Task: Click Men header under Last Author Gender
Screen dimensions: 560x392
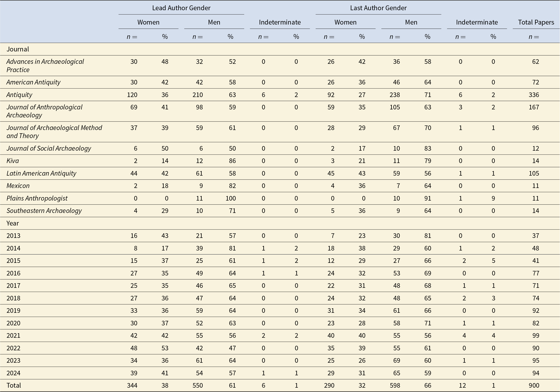Action: click(x=411, y=22)
